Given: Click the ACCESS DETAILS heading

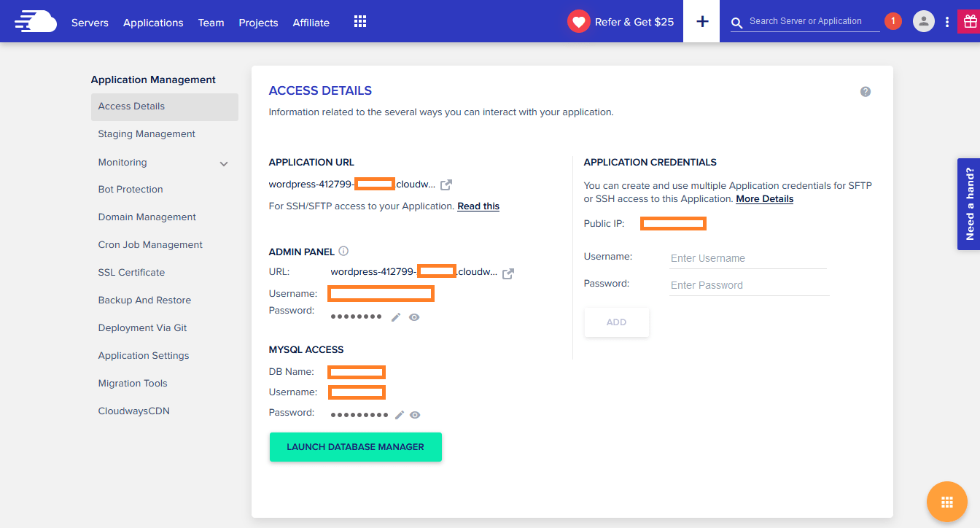Looking at the screenshot, I should point(320,91).
